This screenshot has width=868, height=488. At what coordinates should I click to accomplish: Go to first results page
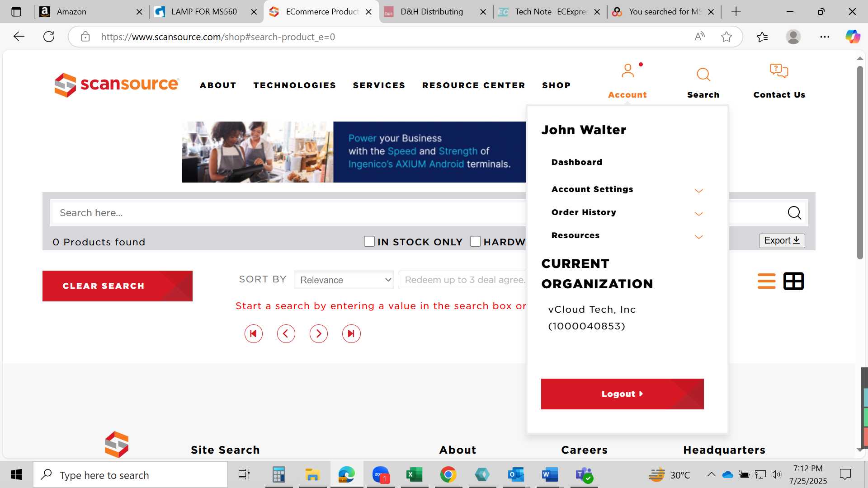click(x=254, y=334)
